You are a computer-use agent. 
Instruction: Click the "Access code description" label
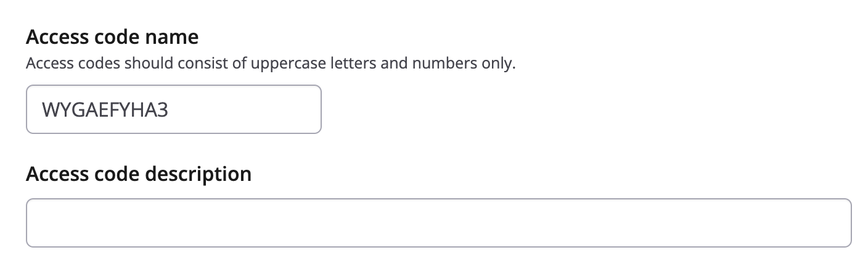[139, 174]
